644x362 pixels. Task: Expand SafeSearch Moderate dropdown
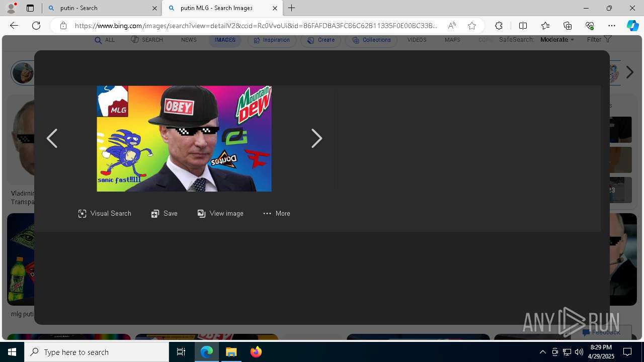pos(557,40)
